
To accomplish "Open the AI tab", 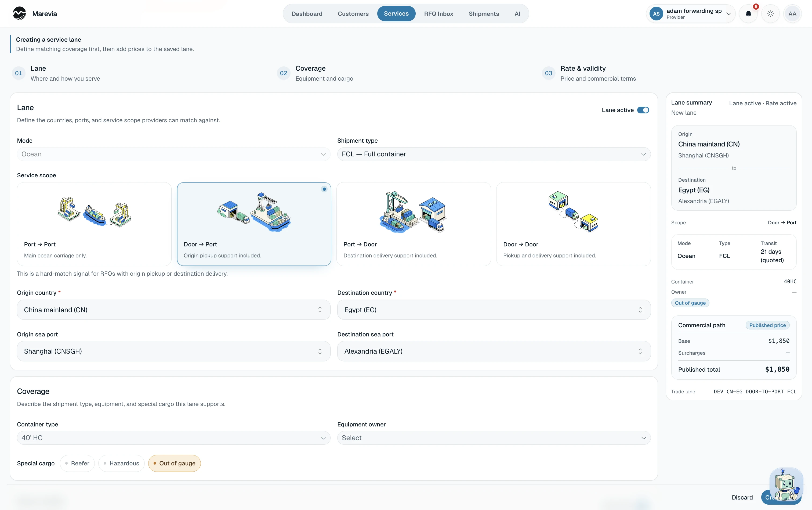I will [517, 14].
